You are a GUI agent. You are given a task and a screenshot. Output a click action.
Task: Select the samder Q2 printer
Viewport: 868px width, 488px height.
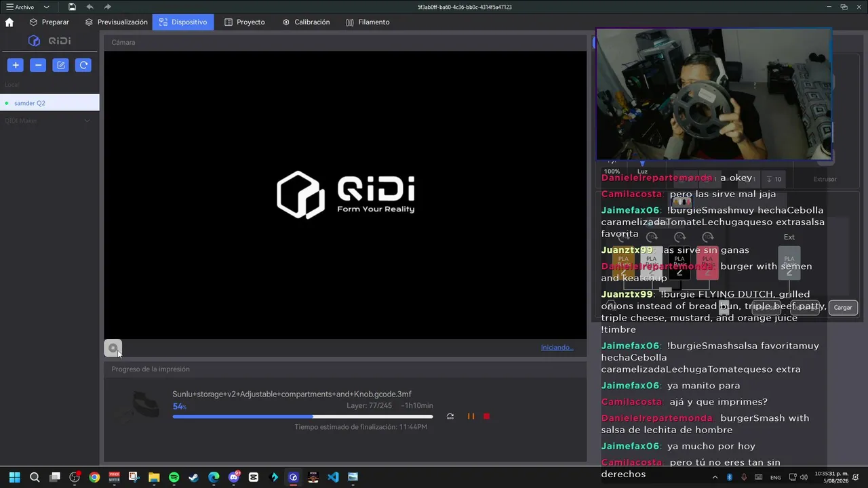[x=50, y=103]
